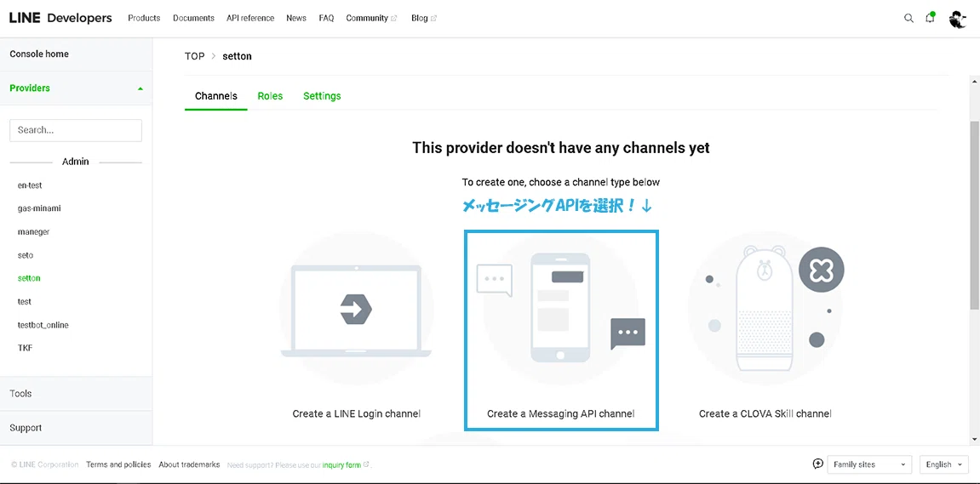Select the testbot_online provider
The height and width of the screenshot is (484, 980).
click(43, 326)
